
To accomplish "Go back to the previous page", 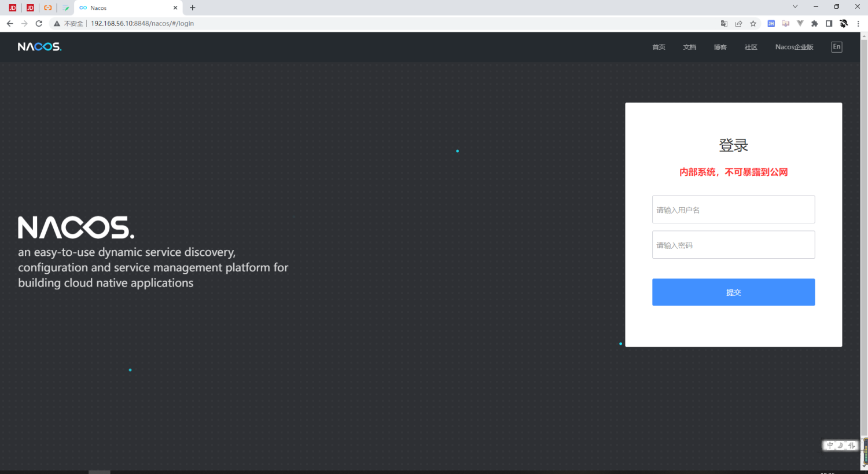I will (10, 24).
